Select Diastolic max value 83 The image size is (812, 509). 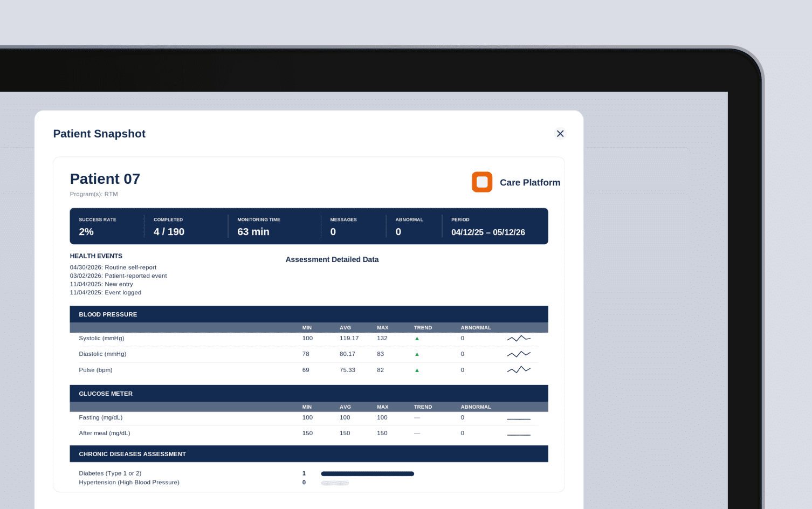[x=381, y=354]
